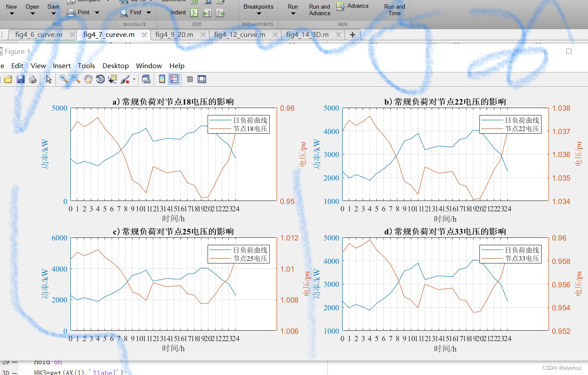Image resolution: width=588 pixels, height=375 pixels.
Task: Open the Tools menu
Action: [86, 66]
